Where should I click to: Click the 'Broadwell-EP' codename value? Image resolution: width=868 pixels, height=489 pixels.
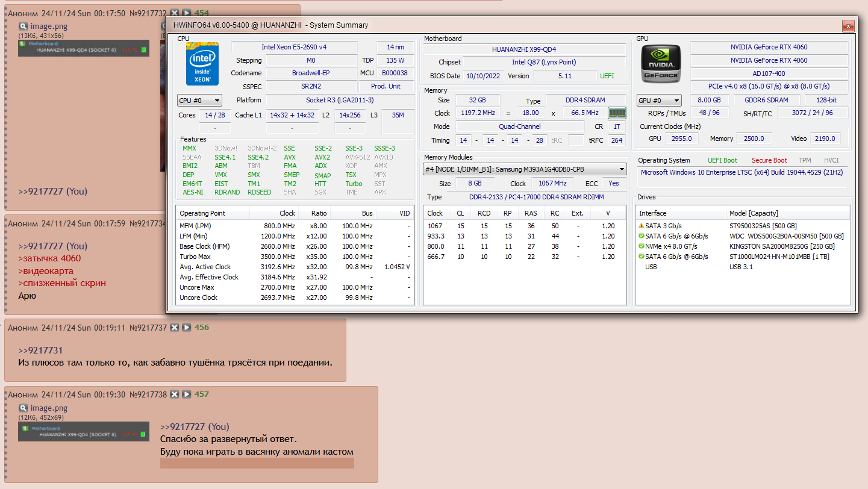(x=311, y=73)
